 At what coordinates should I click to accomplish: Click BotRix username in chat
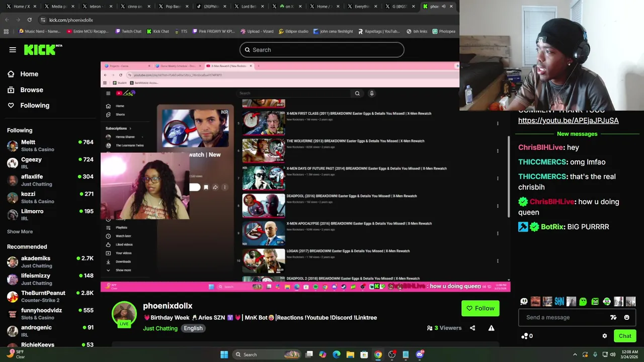[x=552, y=227]
